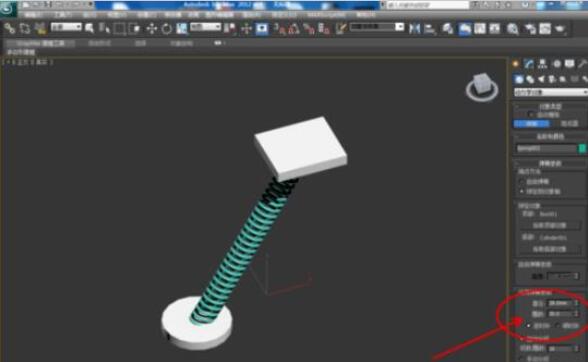This screenshot has width=588, height=362.
Task: Click the Align tool icon
Action: point(430,29)
